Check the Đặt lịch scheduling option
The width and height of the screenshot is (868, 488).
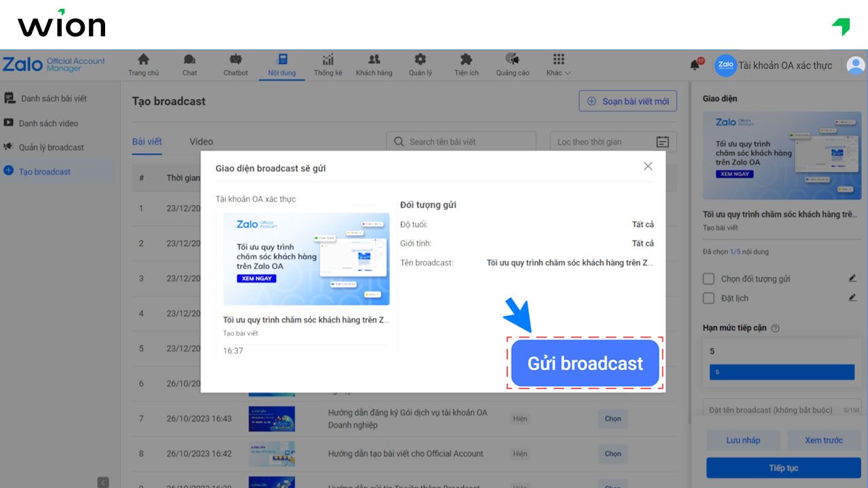(709, 298)
